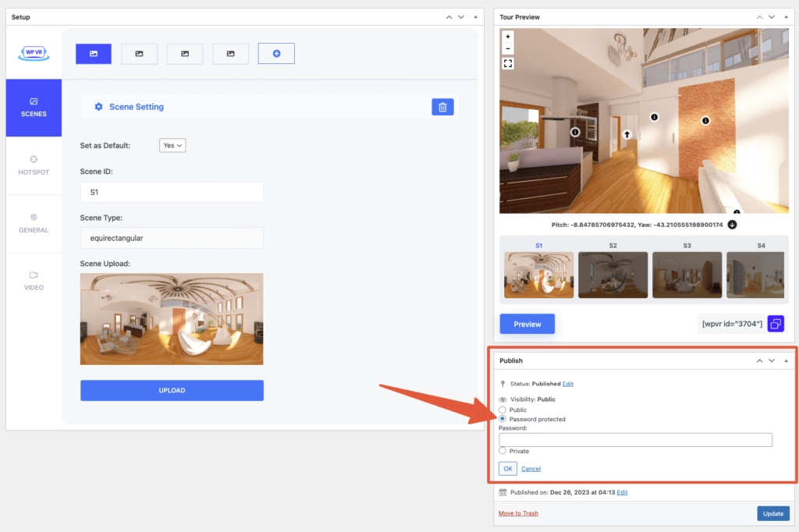
Task: Click the UPLOAD button
Action: [172, 390]
